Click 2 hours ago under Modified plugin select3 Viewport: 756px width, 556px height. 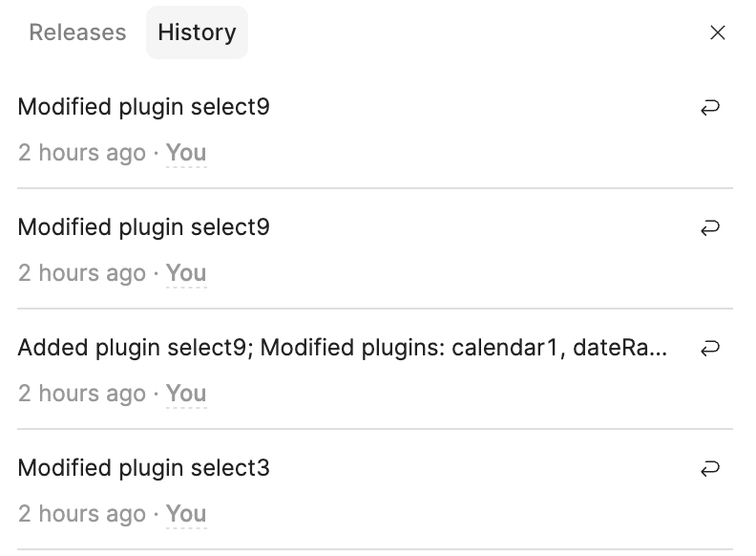click(x=82, y=514)
